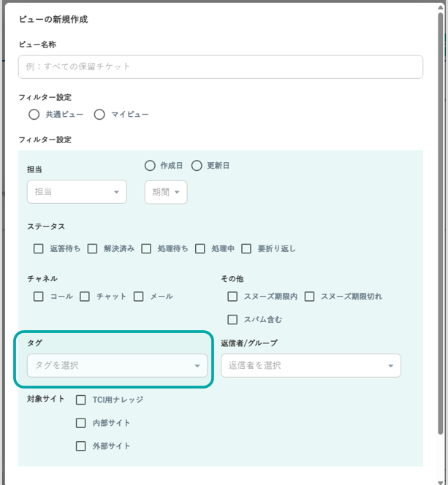This screenshot has height=485, width=448.
Task: Expand the 返信者を選択 dropdown
Action: point(311,365)
